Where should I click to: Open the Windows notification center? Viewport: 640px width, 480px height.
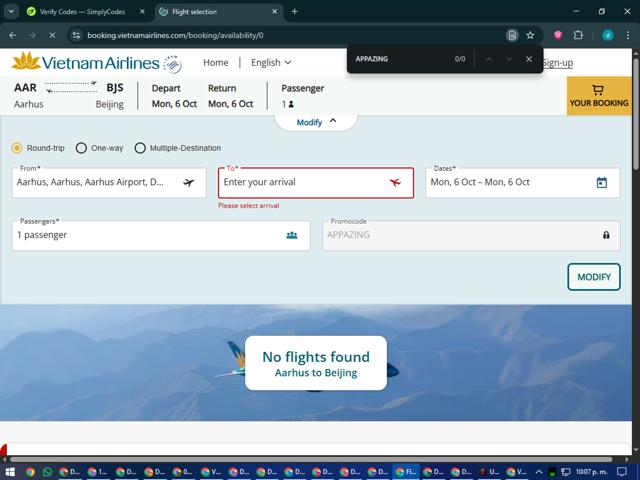point(622,472)
